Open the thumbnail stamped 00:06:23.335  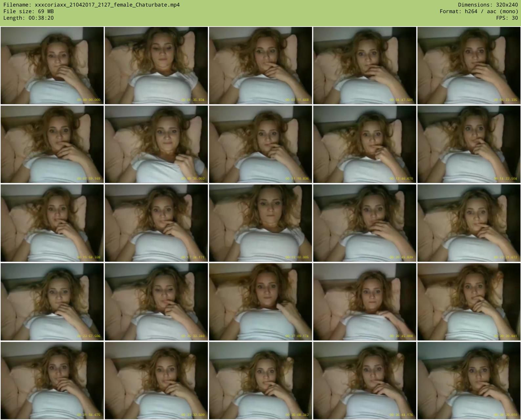click(x=469, y=66)
